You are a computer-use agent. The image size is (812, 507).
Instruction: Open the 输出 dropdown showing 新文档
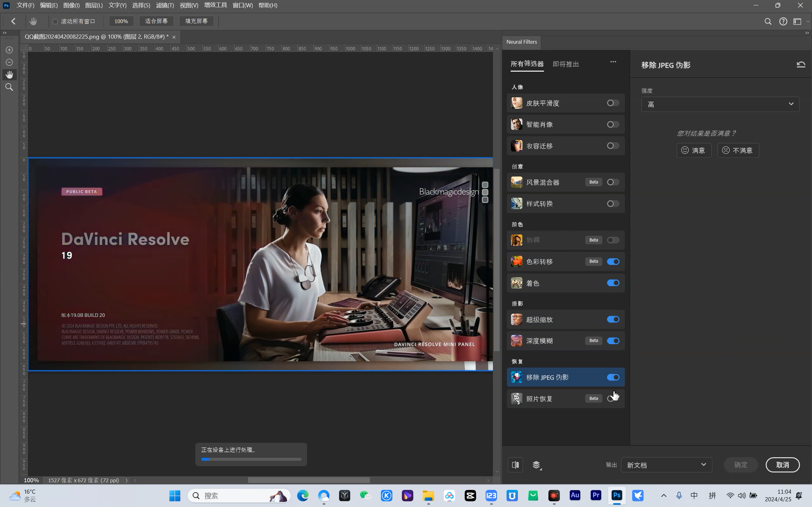(x=666, y=465)
